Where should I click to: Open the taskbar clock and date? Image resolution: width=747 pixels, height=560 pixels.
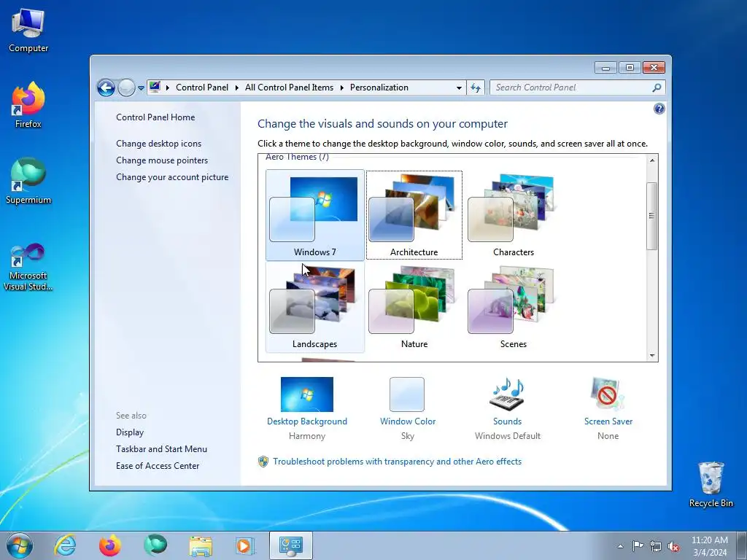(709, 546)
